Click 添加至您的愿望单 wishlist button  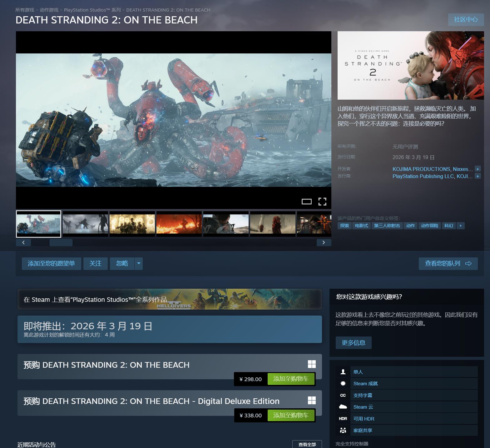click(x=51, y=263)
